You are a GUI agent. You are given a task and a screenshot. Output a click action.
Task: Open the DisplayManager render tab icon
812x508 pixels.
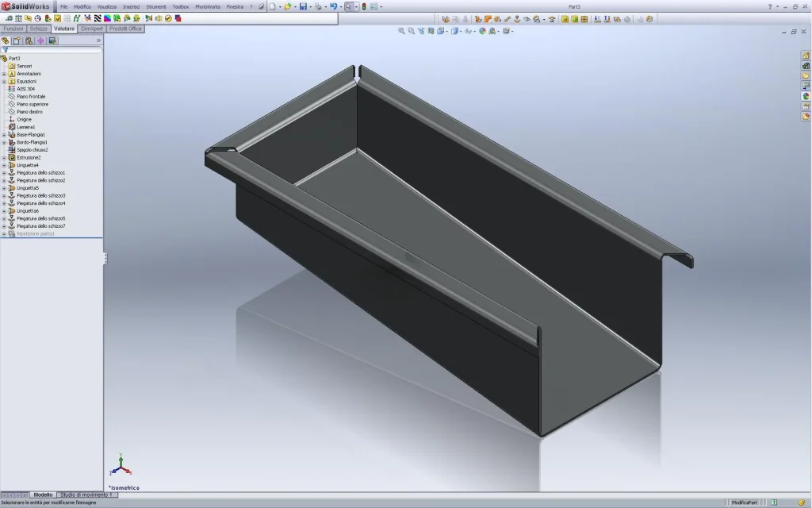pyautogui.click(x=52, y=41)
